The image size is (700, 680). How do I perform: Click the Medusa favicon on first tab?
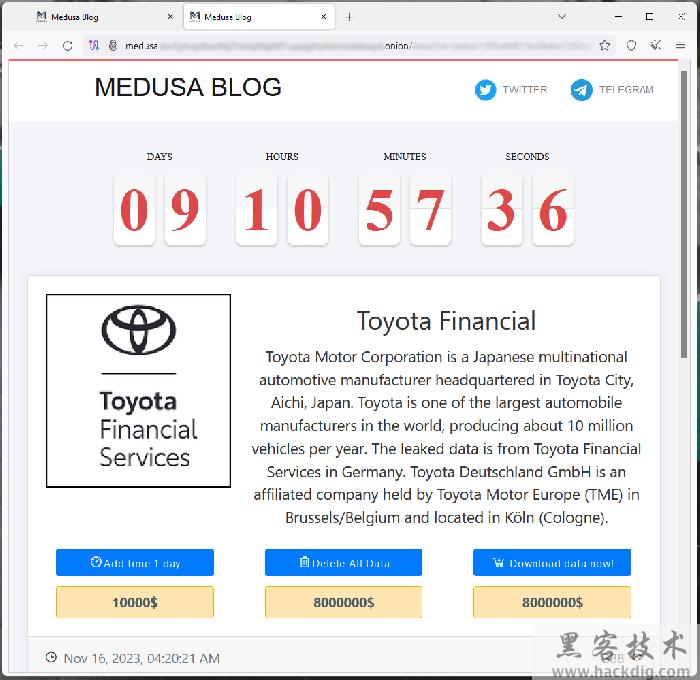42,17
